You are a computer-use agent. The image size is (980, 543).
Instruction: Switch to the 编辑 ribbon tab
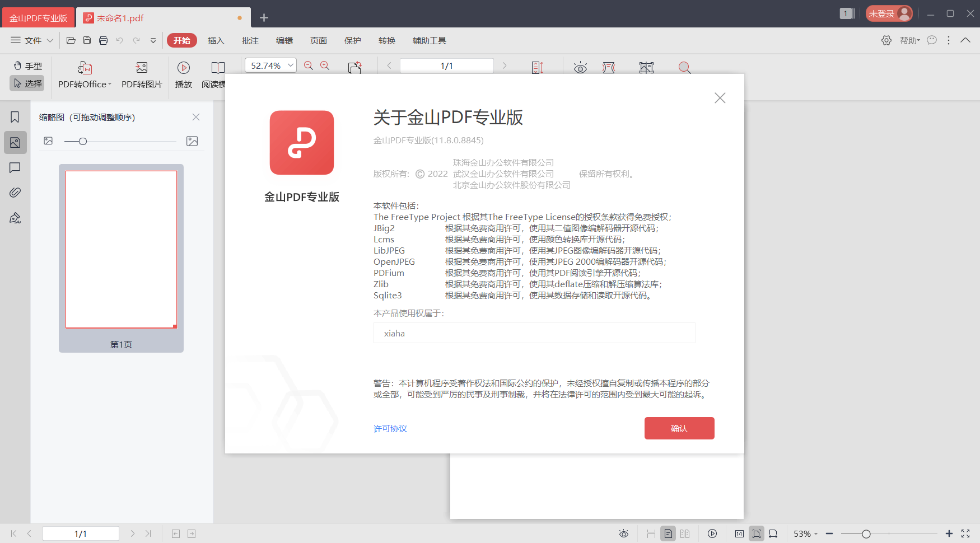click(284, 40)
